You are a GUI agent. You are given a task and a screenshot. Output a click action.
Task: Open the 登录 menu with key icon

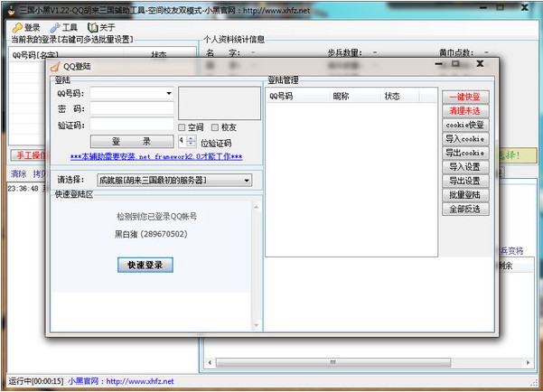[26, 27]
